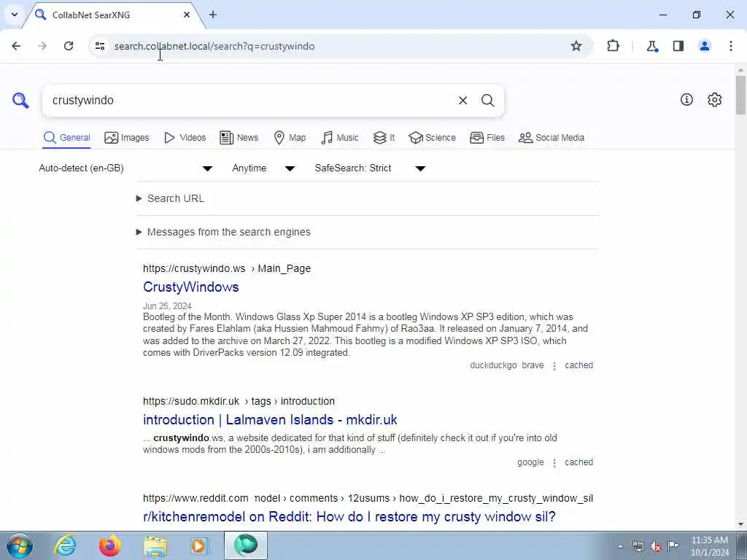Switch to the Music tab

340,138
